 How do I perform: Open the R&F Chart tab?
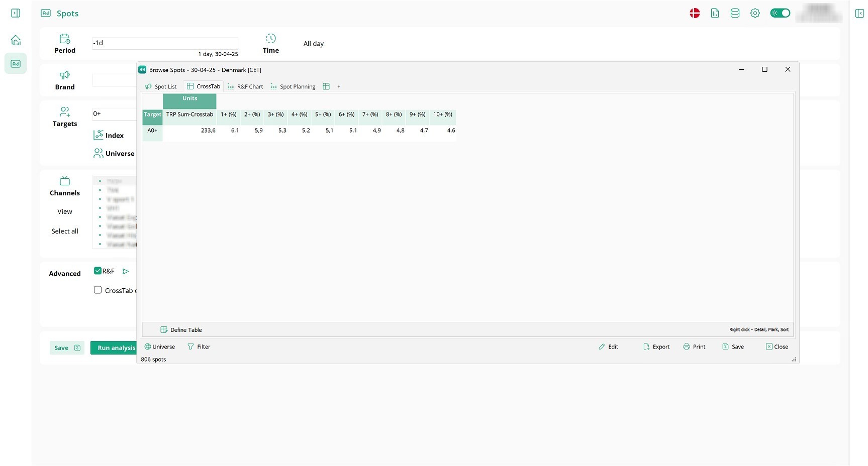(x=246, y=86)
